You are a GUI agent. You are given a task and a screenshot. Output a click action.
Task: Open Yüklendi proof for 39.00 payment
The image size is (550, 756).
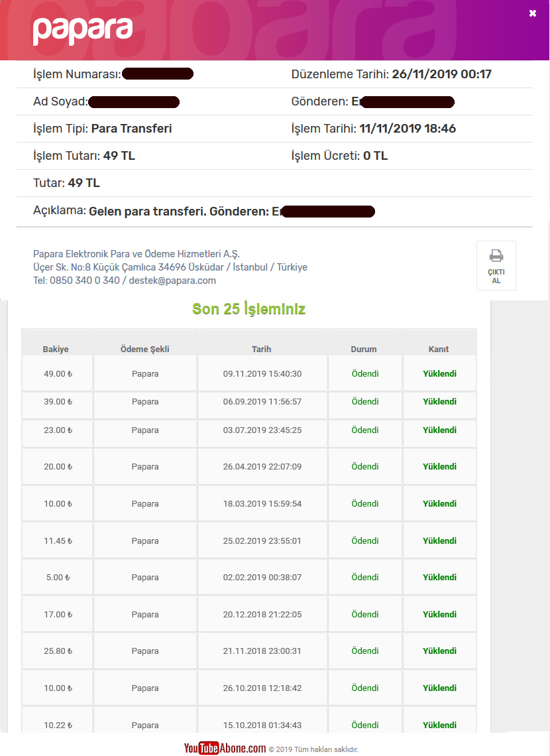coord(439,402)
